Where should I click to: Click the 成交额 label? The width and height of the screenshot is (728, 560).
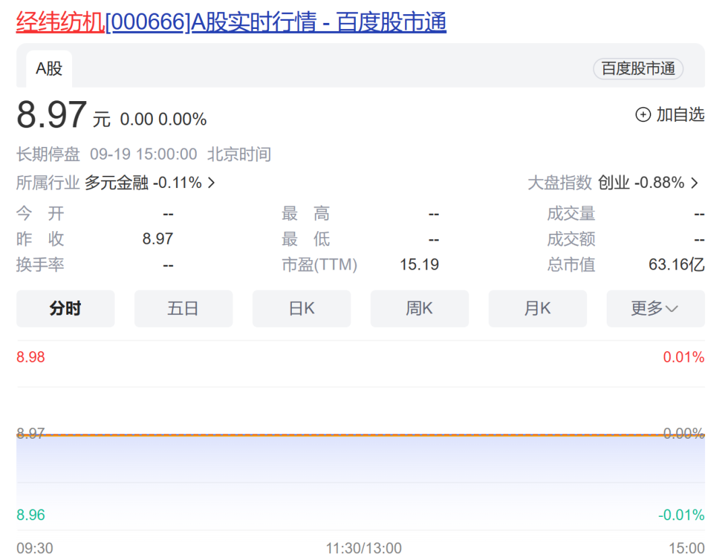pos(571,239)
